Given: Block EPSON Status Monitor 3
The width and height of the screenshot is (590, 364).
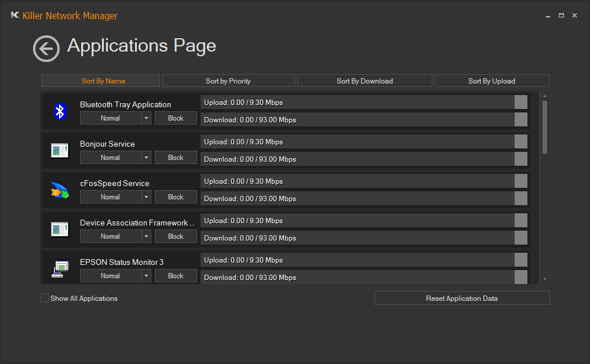Looking at the screenshot, I should point(176,275).
